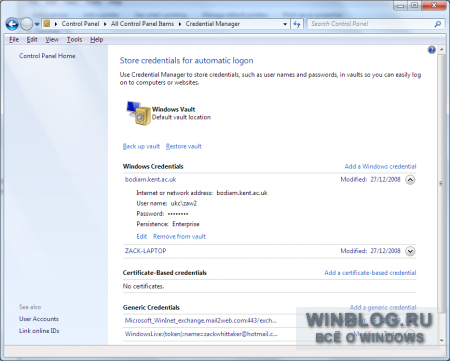
Task: Click the Forward navigation arrow button
Action: (26, 24)
